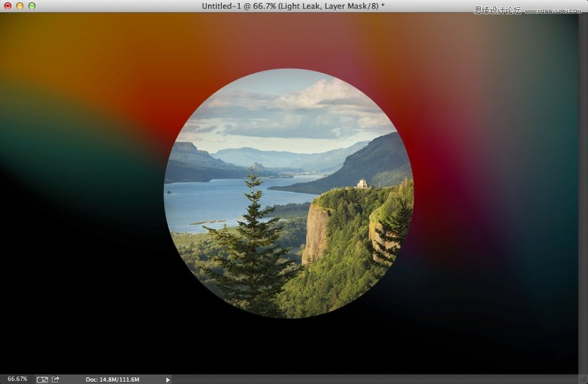Close the Untitled-1 document window
The image size is (588, 384).
(8, 5)
